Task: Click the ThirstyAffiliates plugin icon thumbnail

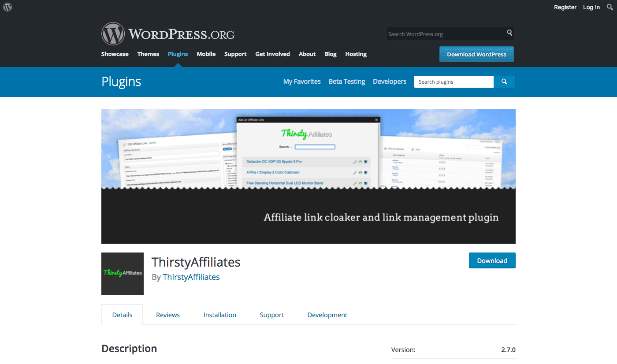Action: click(x=122, y=273)
